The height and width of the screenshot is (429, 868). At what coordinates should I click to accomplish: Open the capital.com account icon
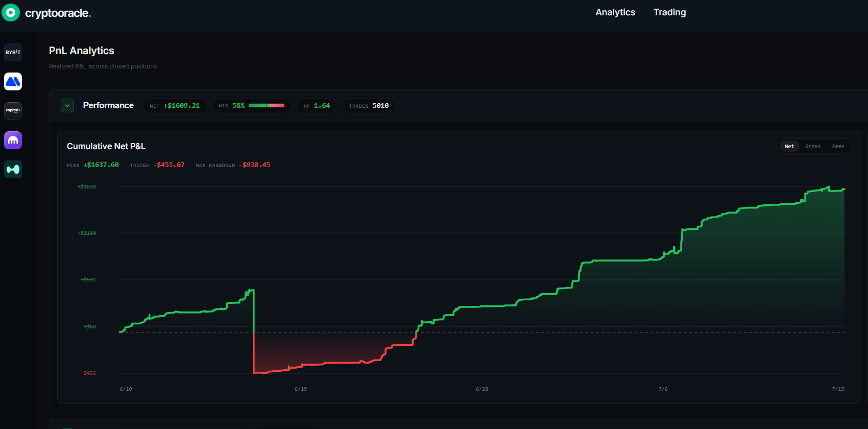tap(13, 110)
